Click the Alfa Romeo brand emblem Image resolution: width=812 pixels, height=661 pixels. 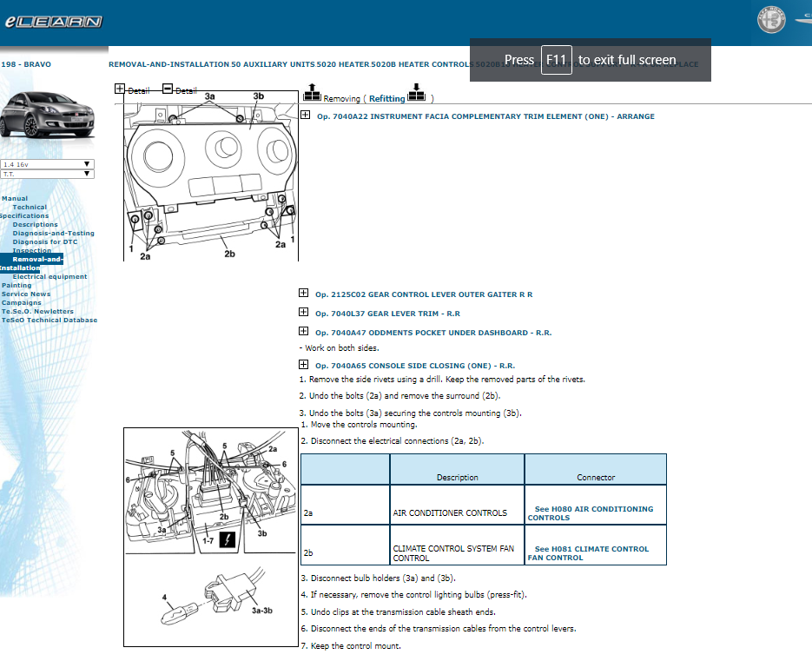click(x=771, y=21)
